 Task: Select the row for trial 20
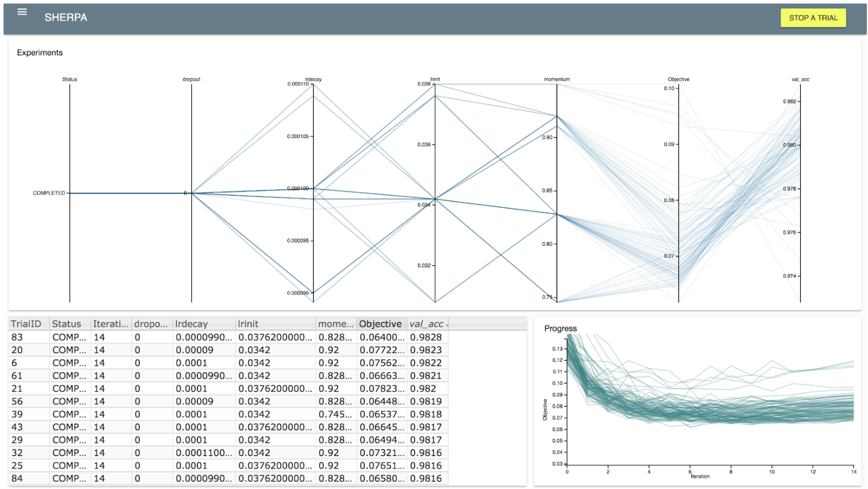click(x=177, y=349)
